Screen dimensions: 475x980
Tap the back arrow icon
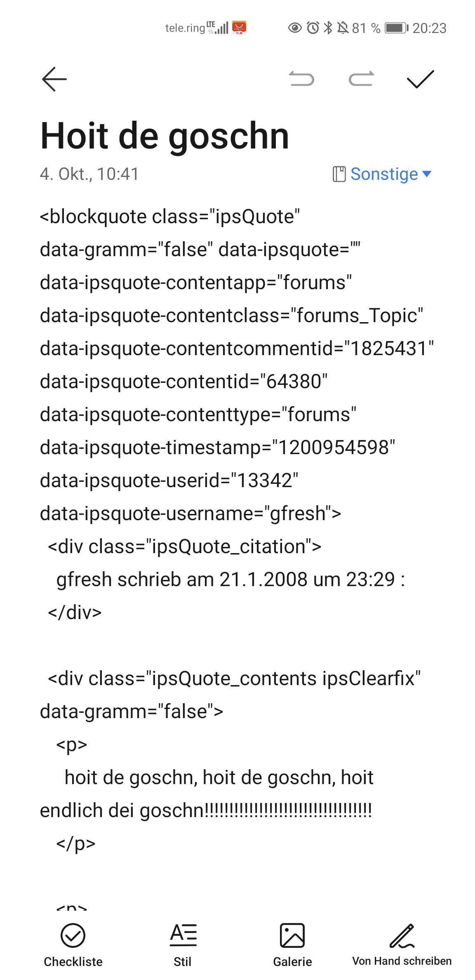point(54,79)
